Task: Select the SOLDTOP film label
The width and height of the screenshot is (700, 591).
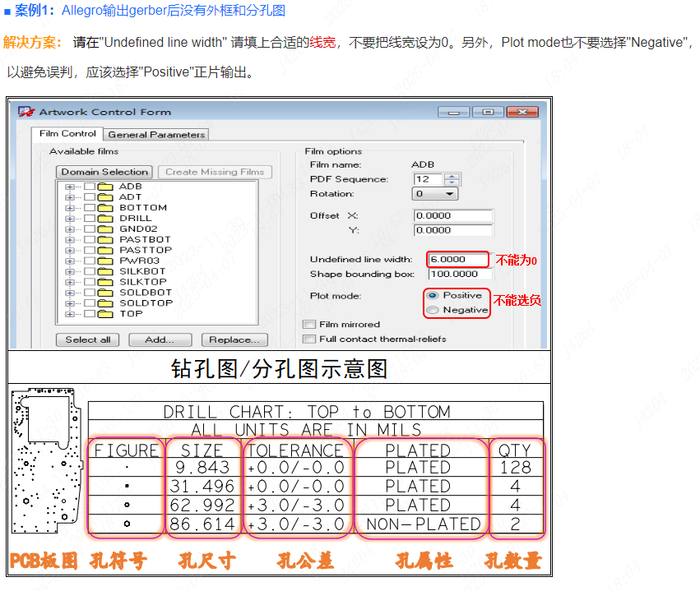Action: tap(146, 303)
